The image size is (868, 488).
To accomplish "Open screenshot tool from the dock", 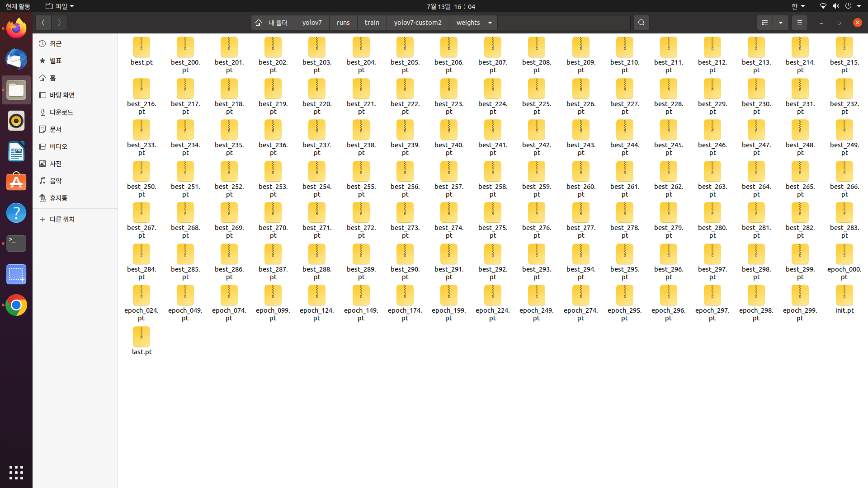I will pos(16,274).
